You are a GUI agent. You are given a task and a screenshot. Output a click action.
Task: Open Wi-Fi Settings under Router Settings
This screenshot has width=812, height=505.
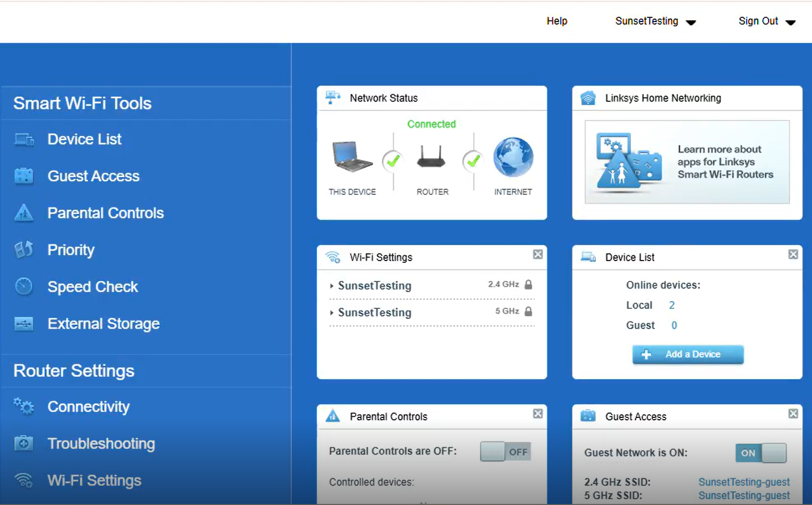tap(95, 481)
